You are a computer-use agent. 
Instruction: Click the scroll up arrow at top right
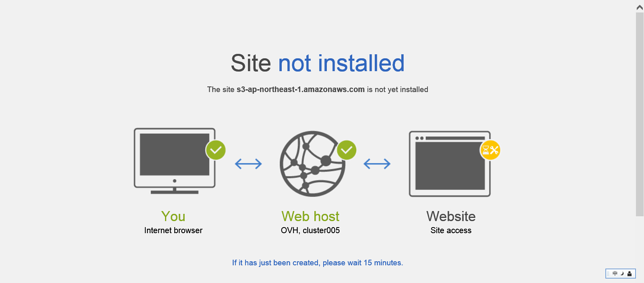point(640,7)
